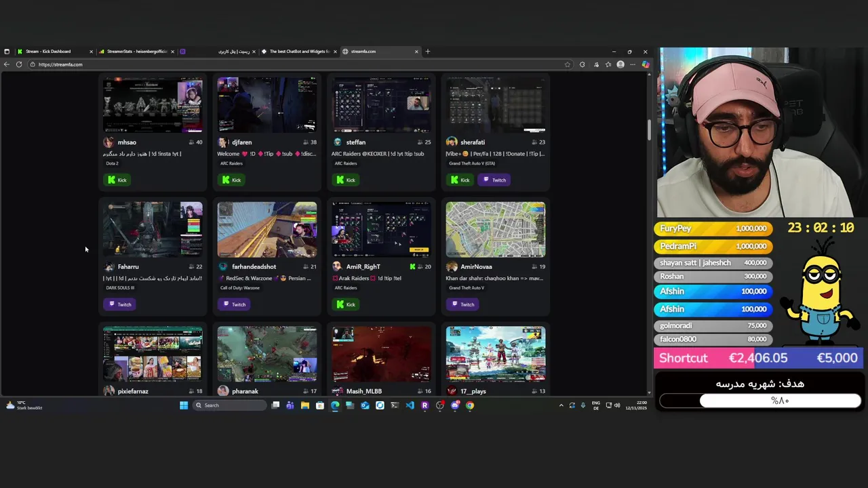The width and height of the screenshot is (868, 488).
Task: Open pharanak stream thumbnail
Action: click(x=267, y=354)
